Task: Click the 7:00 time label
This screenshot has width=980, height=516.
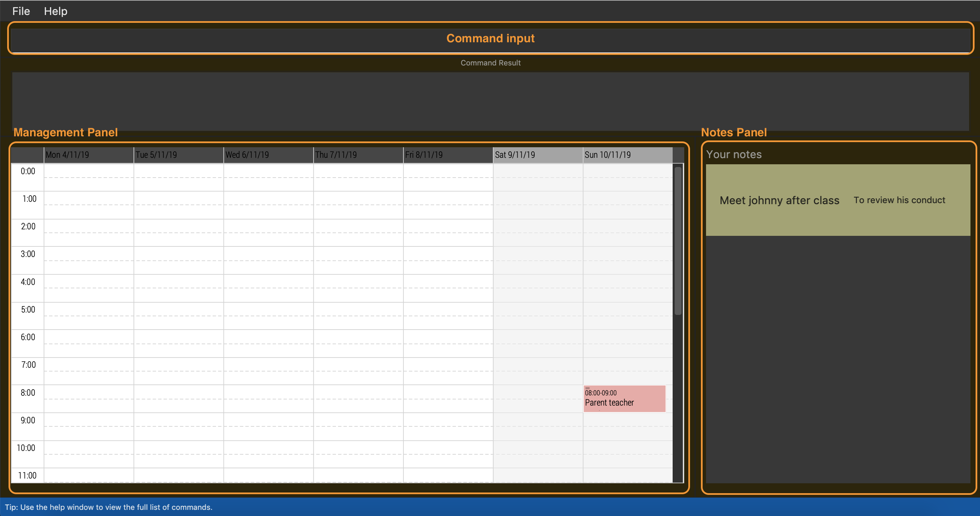Action: 29,365
